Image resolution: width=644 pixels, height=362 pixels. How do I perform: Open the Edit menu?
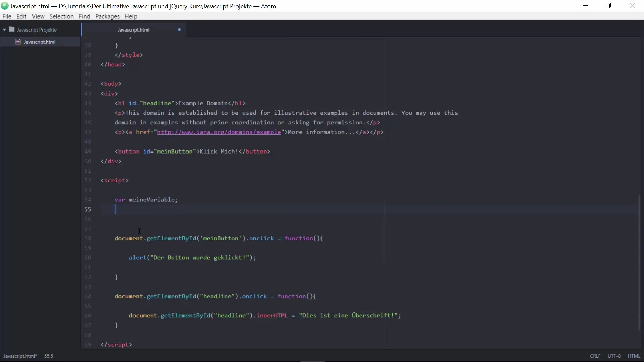click(21, 16)
